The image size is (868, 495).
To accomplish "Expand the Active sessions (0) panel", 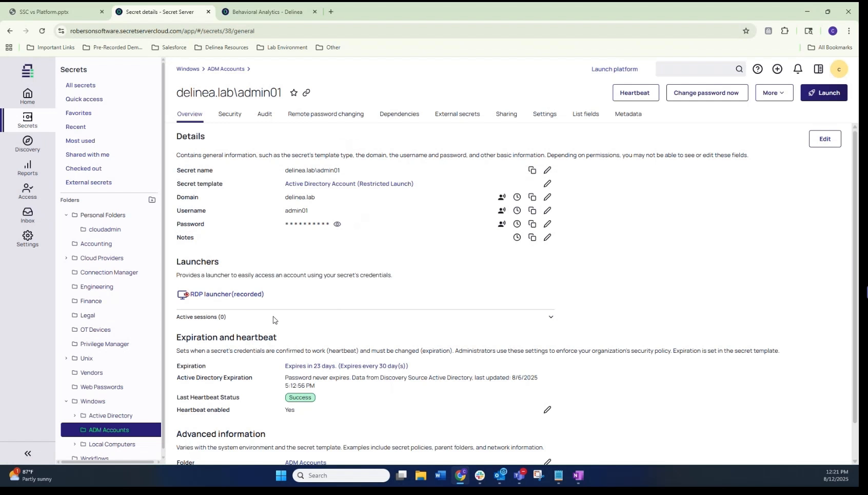I will point(550,317).
